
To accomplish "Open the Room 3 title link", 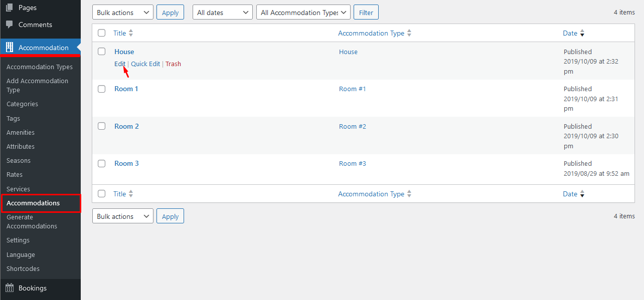I will click(x=127, y=163).
